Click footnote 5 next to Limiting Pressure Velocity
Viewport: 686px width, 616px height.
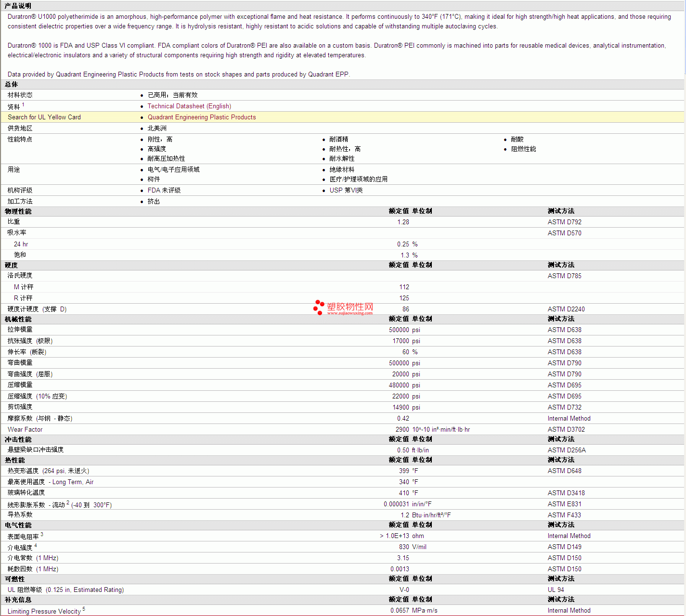84,609
